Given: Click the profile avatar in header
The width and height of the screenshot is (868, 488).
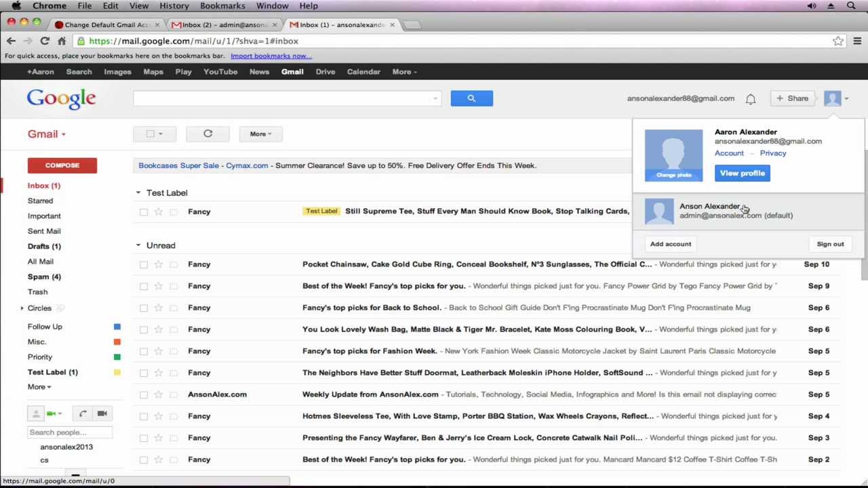Looking at the screenshot, I should (833, 98).
